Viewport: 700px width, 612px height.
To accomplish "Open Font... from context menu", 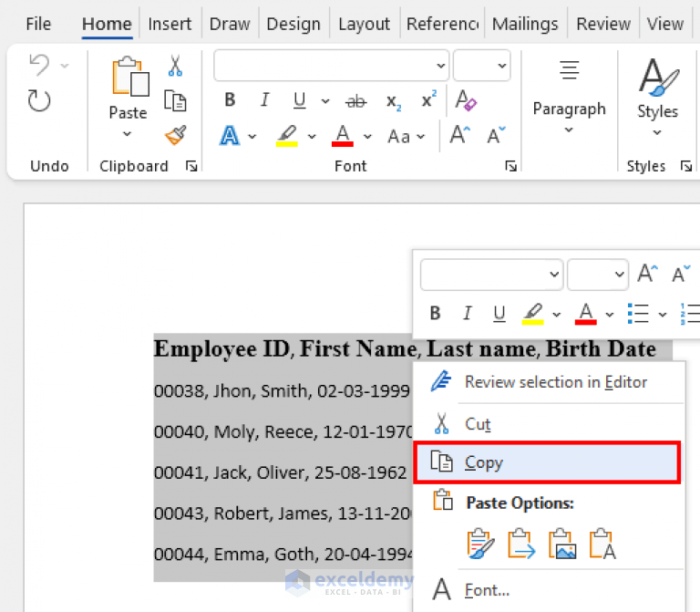I will pos(549,590).
